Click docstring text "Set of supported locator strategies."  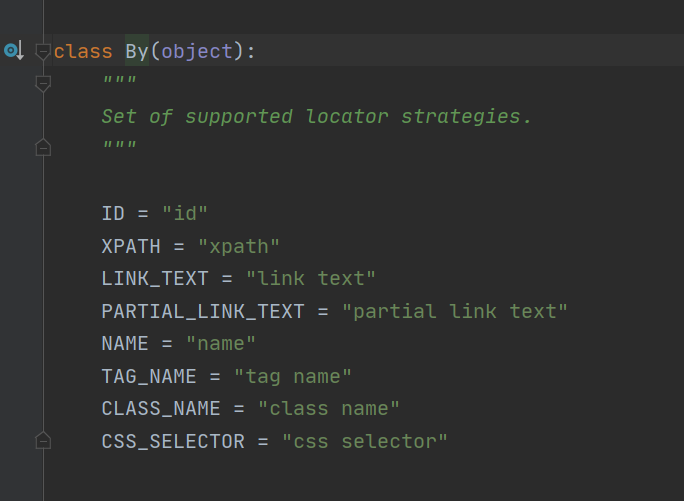tap(316, 116)
